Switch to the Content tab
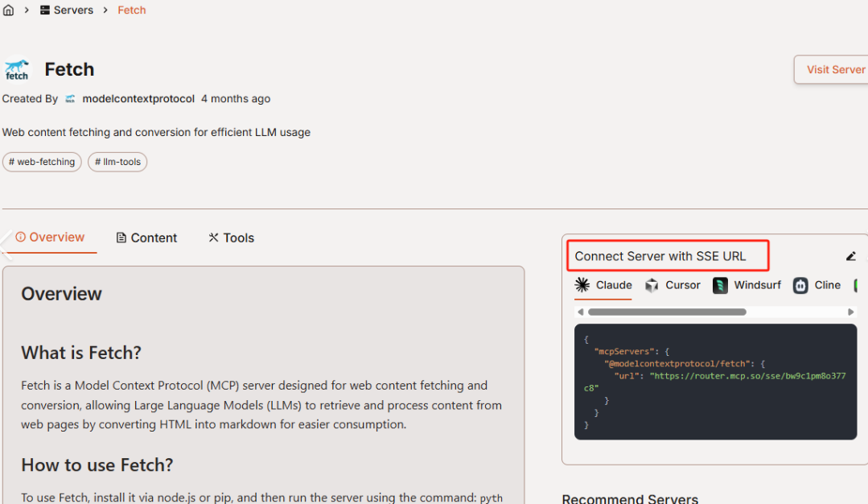Viewport: 868px width, 504px height. pos(146,238)
